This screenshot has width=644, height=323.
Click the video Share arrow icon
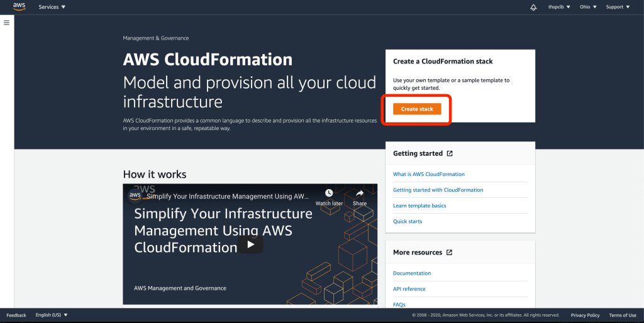tap(360, 194)
